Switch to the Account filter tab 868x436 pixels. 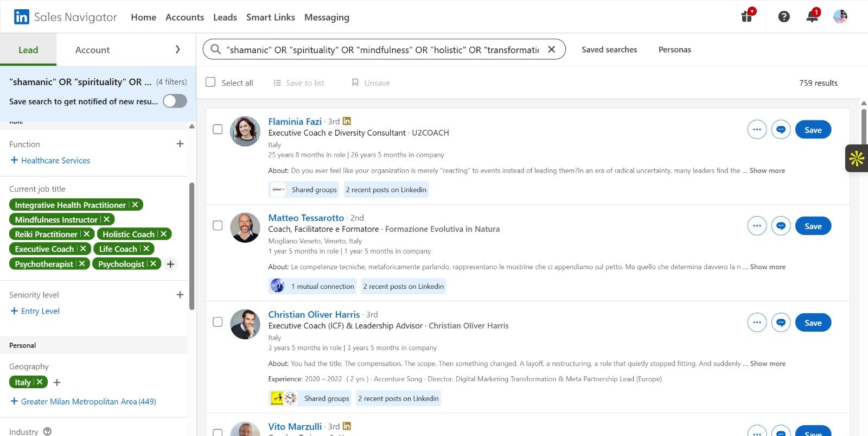pyautogui.click(x=92, y=49)
